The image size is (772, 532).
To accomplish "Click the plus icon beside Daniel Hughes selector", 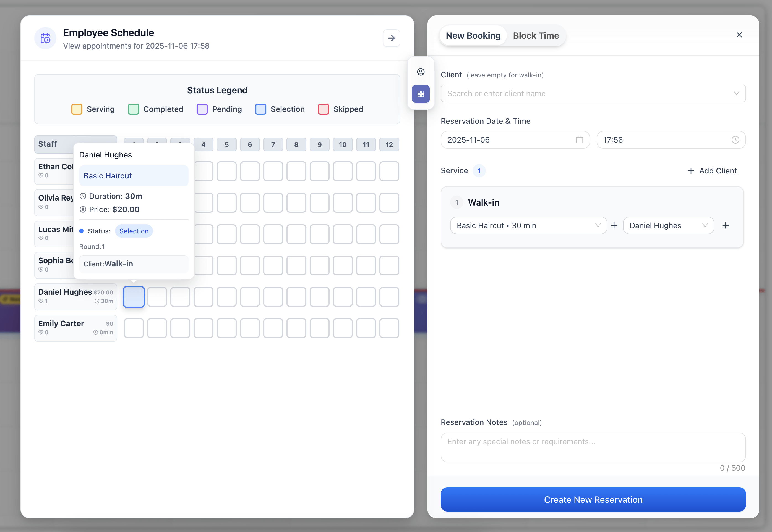I will click(726, 225).
